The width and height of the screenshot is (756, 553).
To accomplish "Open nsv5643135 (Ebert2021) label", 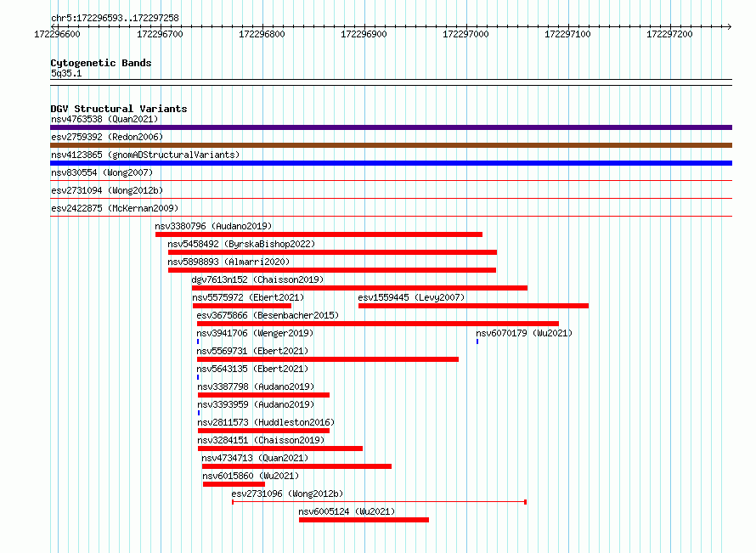I will [x=252, y=369].
